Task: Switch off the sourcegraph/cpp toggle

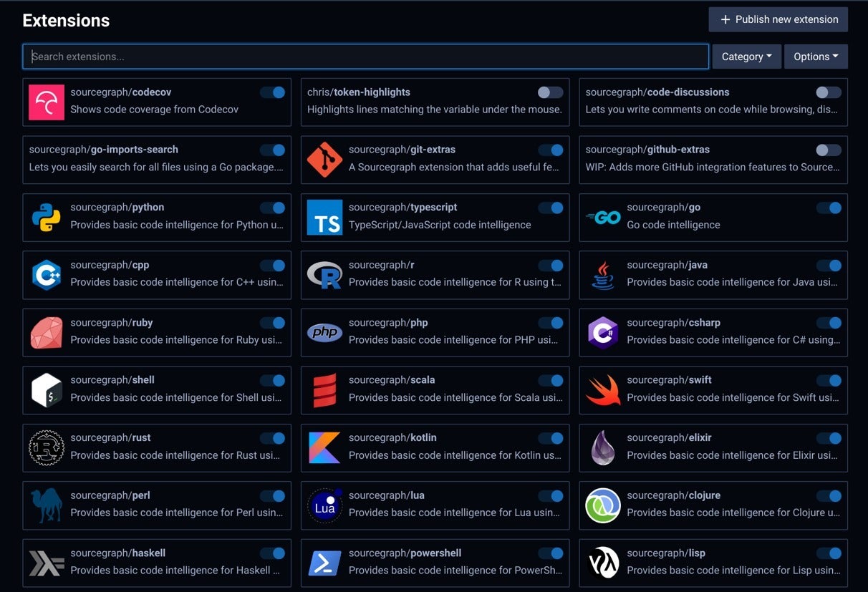Action: (272, 265)
